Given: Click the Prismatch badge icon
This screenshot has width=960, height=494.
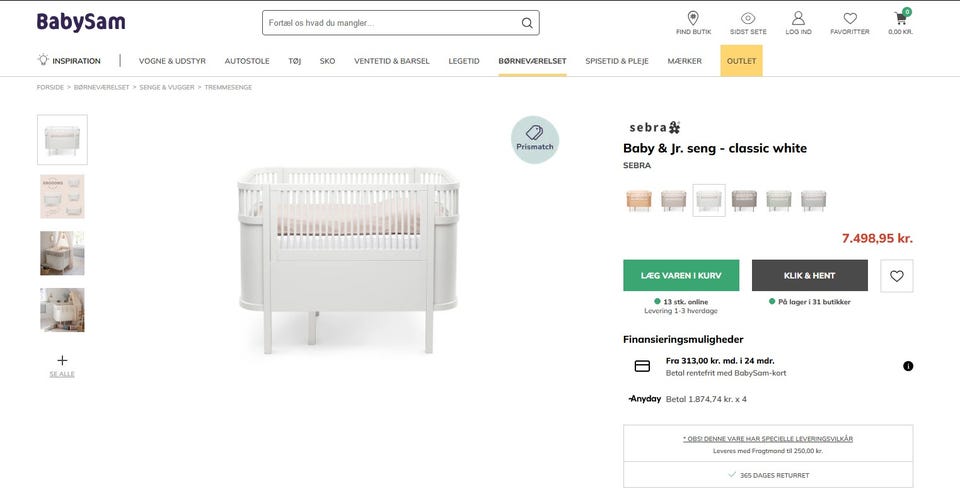Looking at the screenshot, I should [535, 138].
